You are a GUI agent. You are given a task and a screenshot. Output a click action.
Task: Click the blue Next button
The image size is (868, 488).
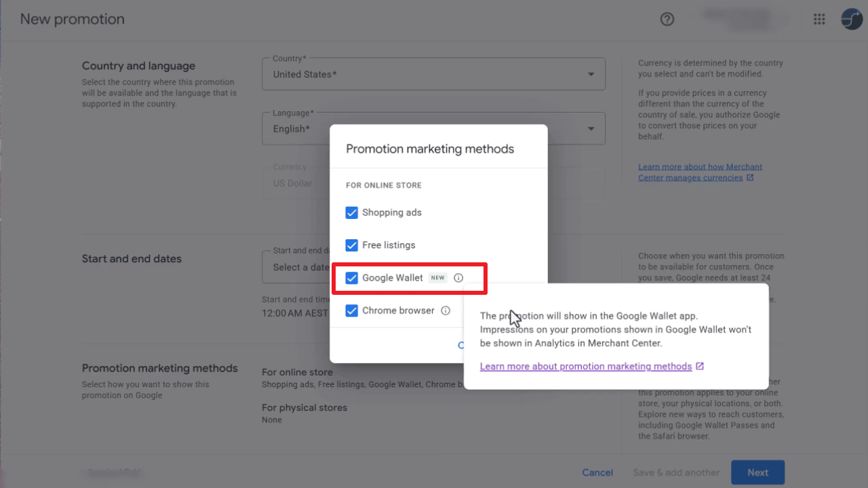click(757, 472)
